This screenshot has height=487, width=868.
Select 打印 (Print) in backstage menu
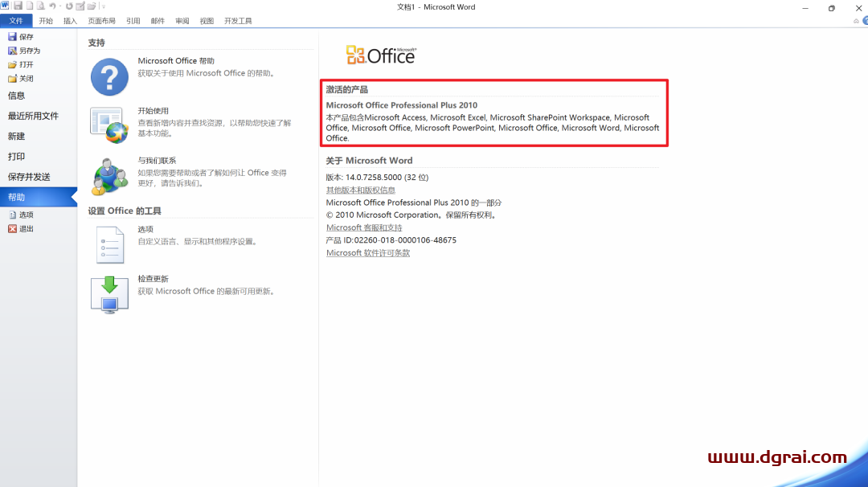pyautogui.click(x=16, y=157)
